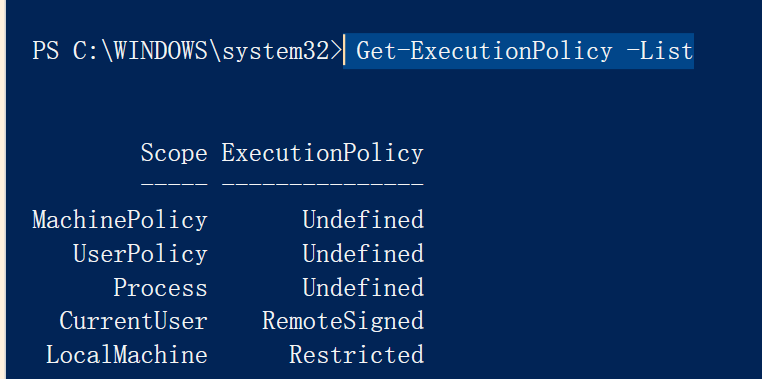Click Undefined value in Process row
Screen dimensions: 762x379
point(363,288)
